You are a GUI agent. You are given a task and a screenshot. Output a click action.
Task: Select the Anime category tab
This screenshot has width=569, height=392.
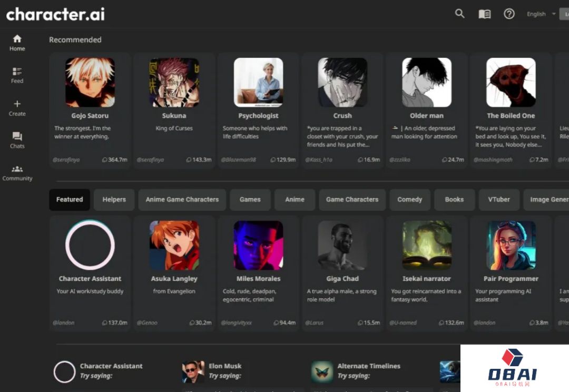[295, 200]
